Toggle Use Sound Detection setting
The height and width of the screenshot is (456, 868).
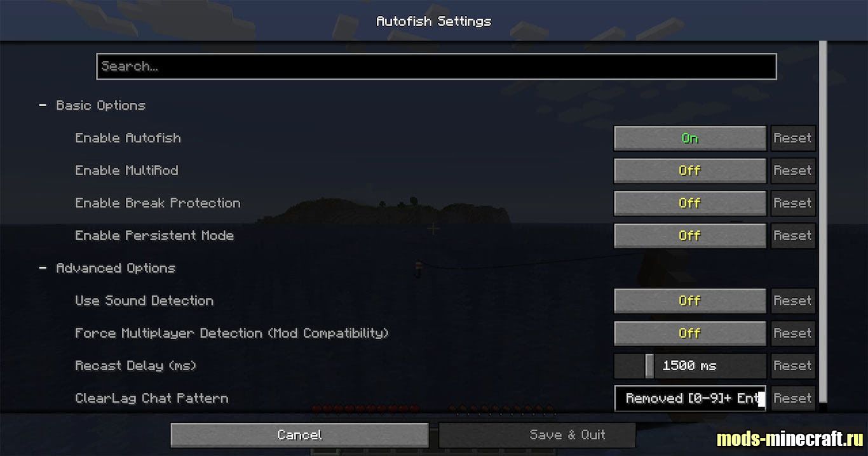tap(690, 300)
